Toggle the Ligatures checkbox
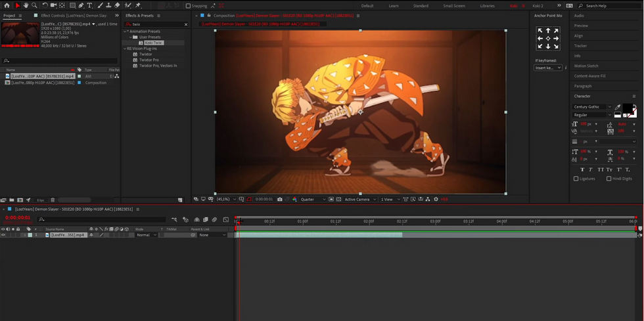 [576, 179]
